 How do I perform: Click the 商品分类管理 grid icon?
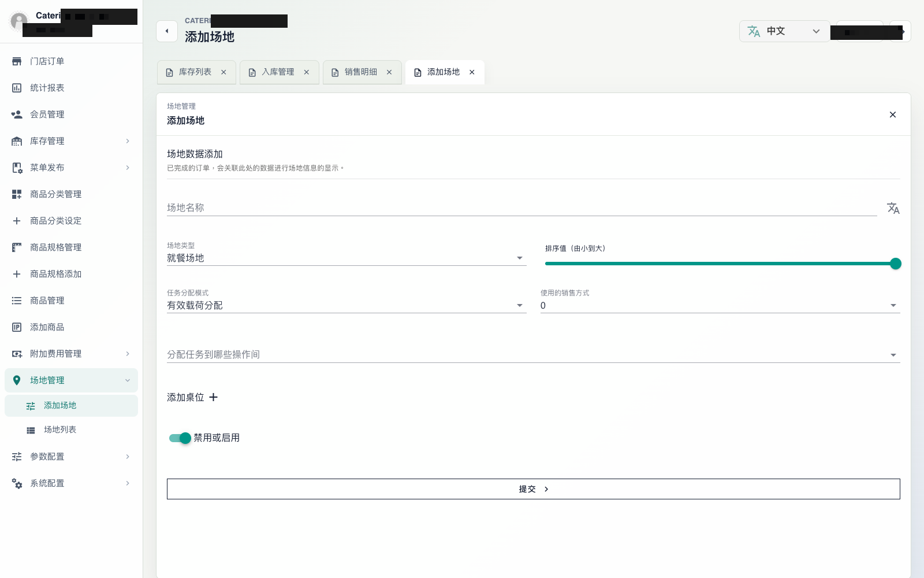click(17, 194)
